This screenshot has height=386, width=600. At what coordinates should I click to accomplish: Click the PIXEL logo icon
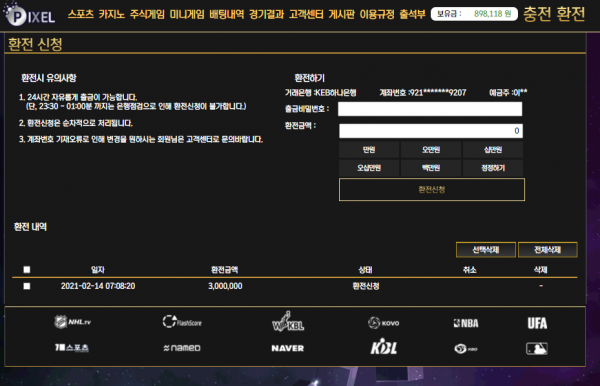pos(29,15)
